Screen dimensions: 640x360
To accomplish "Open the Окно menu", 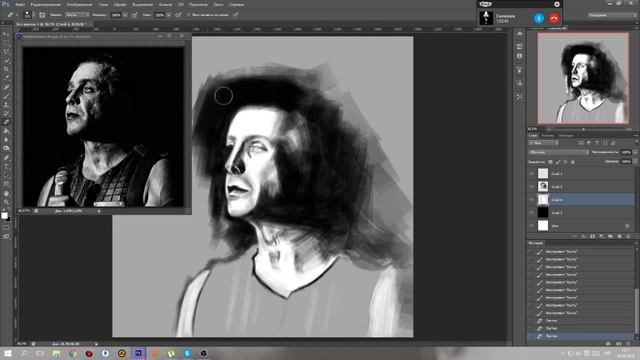I will tap(218, 4).
